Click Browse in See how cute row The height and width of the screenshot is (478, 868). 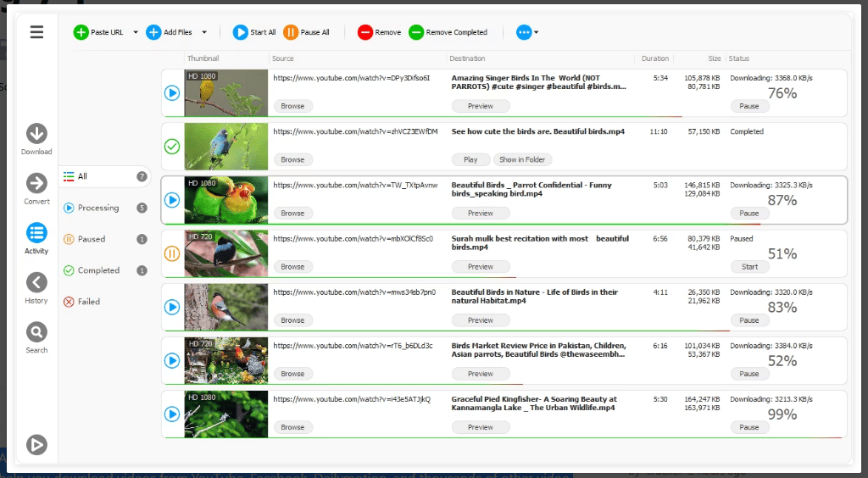292,160
